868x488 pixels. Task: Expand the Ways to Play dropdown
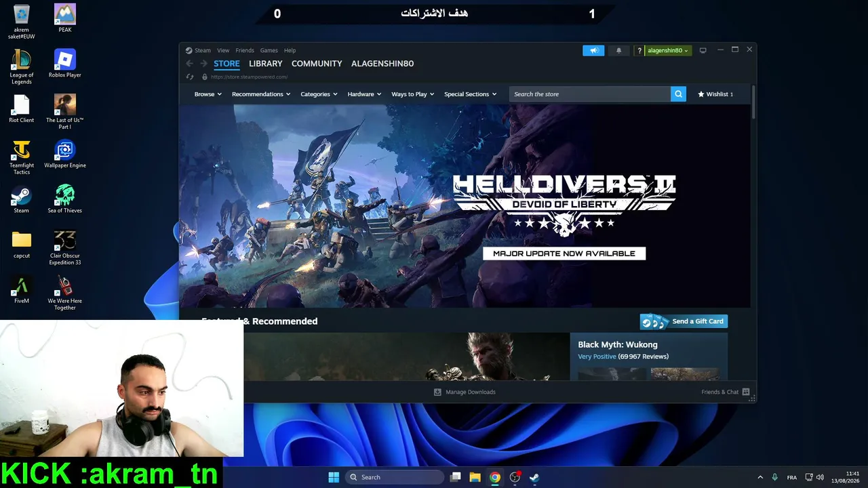click(413, 94)
